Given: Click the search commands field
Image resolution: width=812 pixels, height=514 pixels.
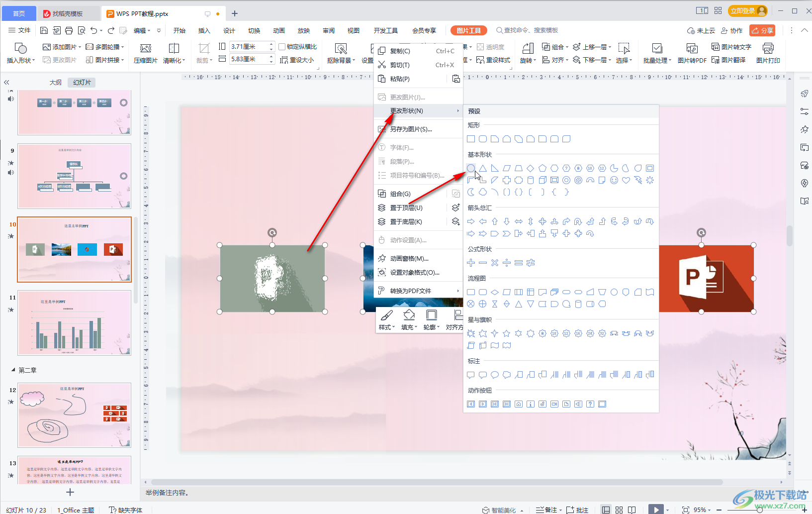Looking at the screenshot, I should [528, 30].
